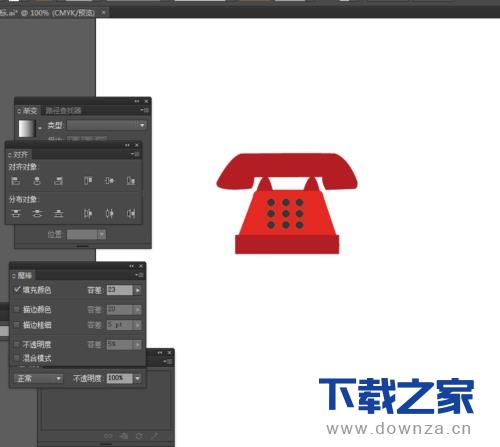Click the stroke weight tolerance field 5 pt
Image resolution: width=500 pixels, height=447 pixels.
click(120, 325)
